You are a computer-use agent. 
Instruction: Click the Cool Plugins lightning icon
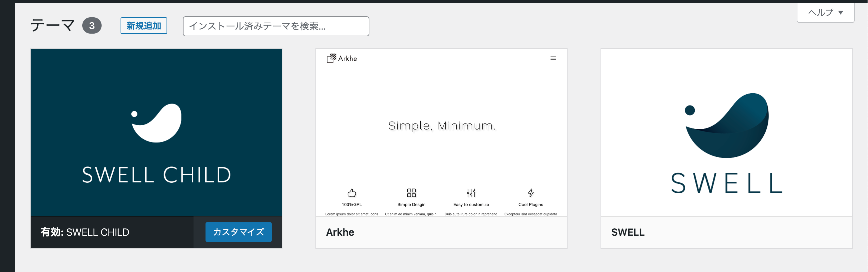tap(531, 193)
